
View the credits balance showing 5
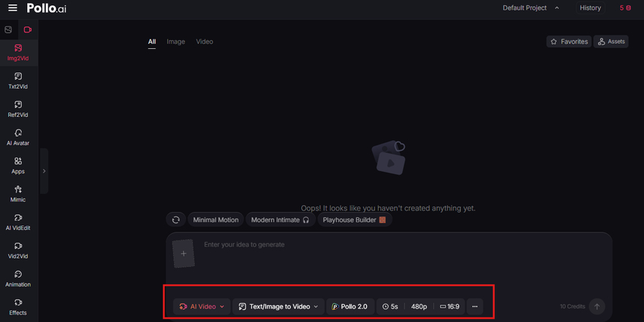tap(625, 8)
